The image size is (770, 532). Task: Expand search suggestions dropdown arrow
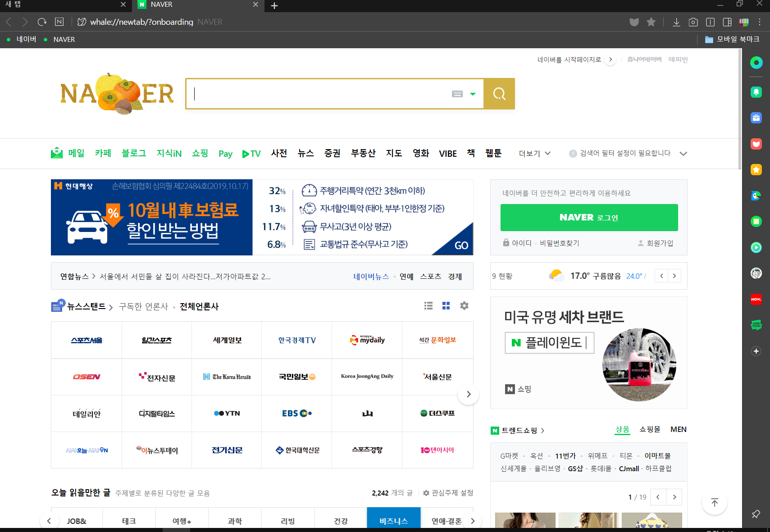point(473,94)
